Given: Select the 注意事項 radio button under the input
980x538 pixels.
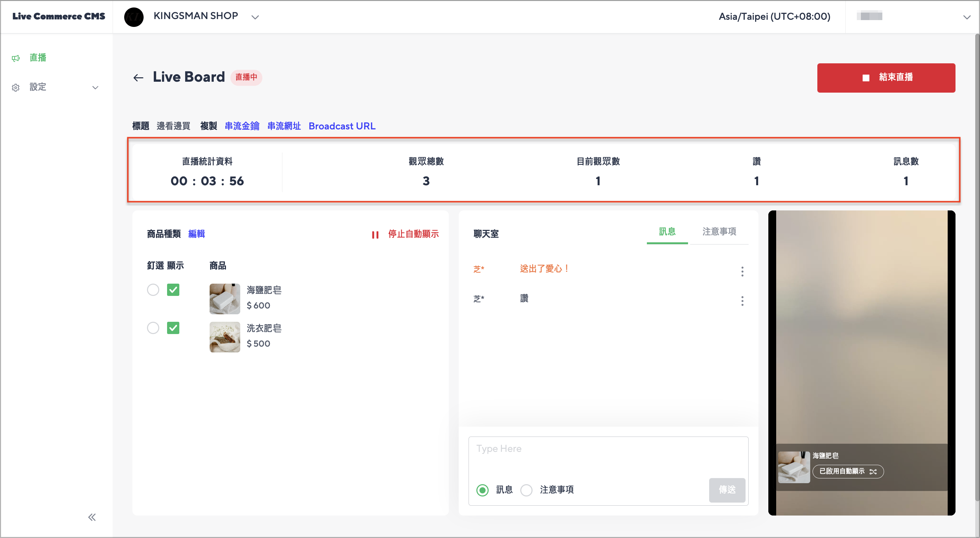Looking at the screenshot, I should 526,490.
